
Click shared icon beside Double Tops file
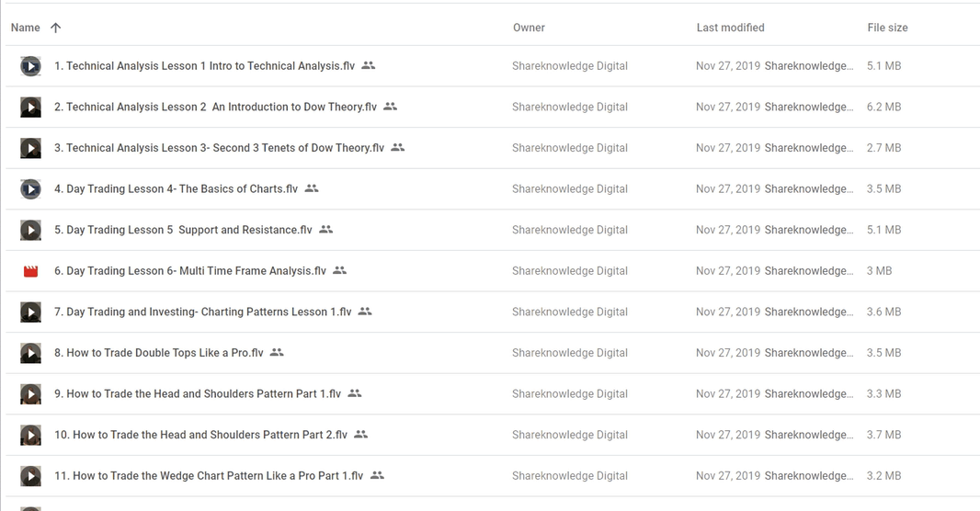pyautogui.click(x=277, y=352)
